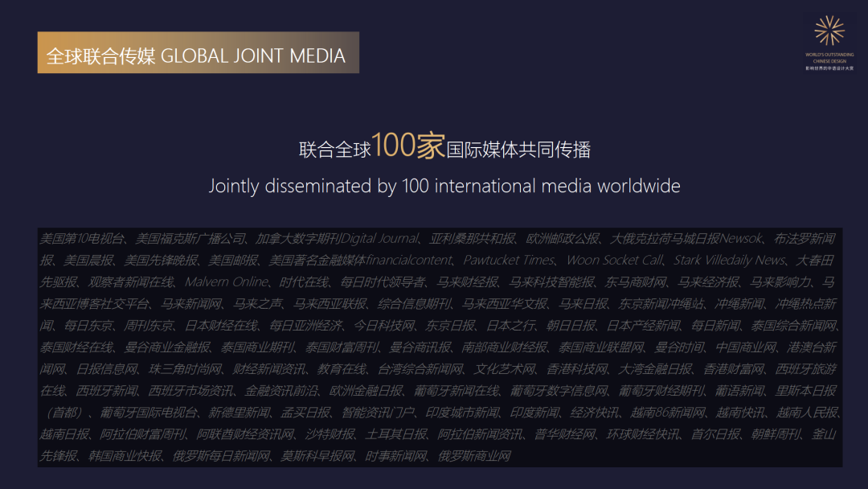Screen dimensions: 868x489
Task: Select "周刊东京" in the media list
Action: (x=149, y=326)
